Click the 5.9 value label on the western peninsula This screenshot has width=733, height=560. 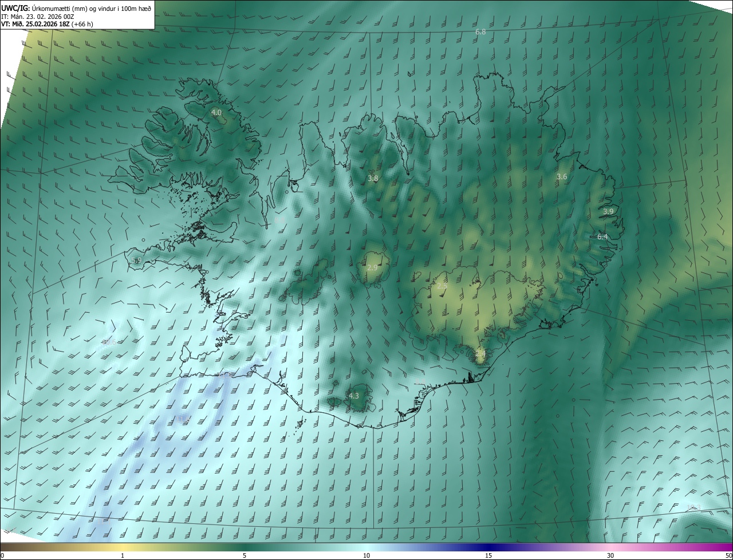[136, 261]
